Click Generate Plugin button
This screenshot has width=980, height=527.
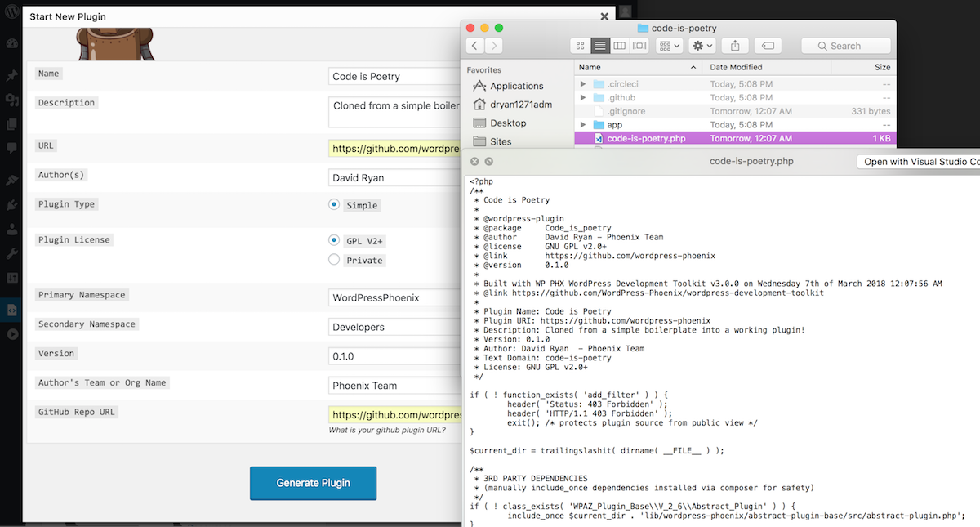pyautogui.click(x=313, y=483)
